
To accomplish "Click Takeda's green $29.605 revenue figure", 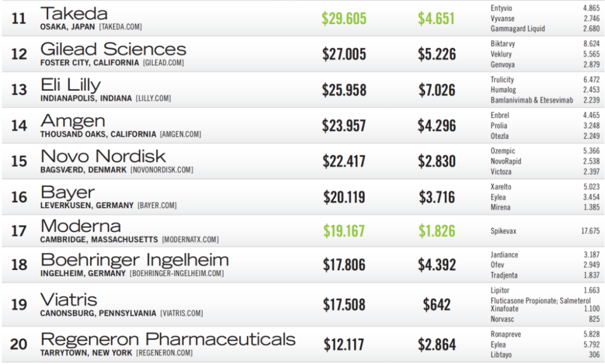I will 344,18.
